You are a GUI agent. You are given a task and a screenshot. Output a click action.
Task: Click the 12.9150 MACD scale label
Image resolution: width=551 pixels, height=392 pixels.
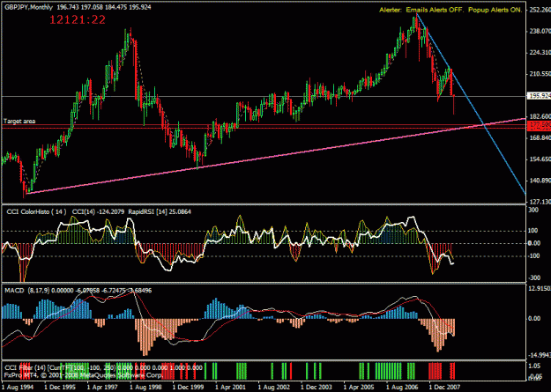[540, 289]
